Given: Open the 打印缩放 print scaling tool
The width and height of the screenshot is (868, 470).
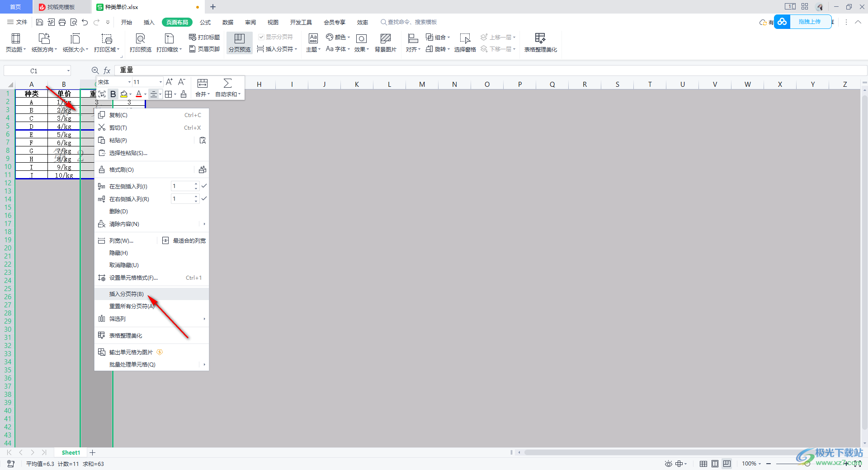Looking at the screenshot, I should [169, 43].
